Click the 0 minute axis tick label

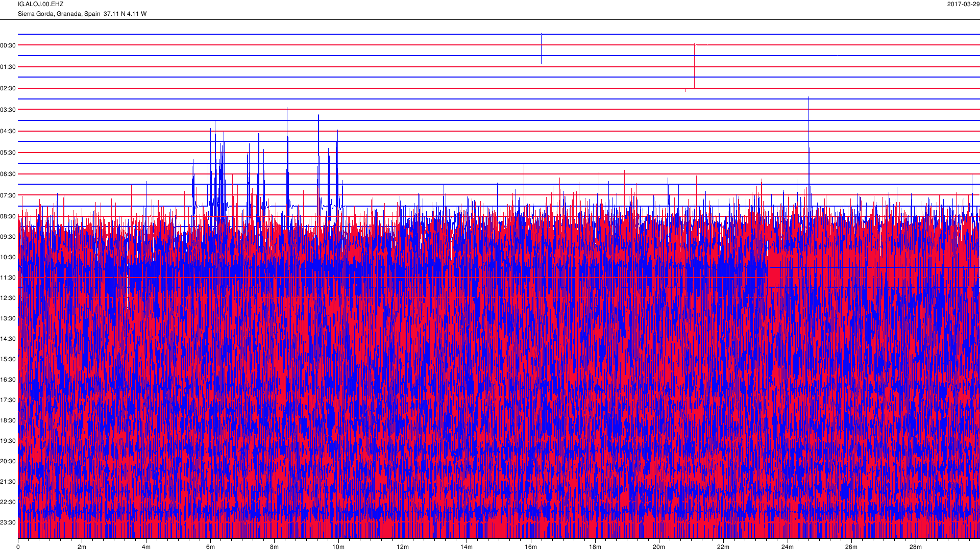click(x=18, y=547)
